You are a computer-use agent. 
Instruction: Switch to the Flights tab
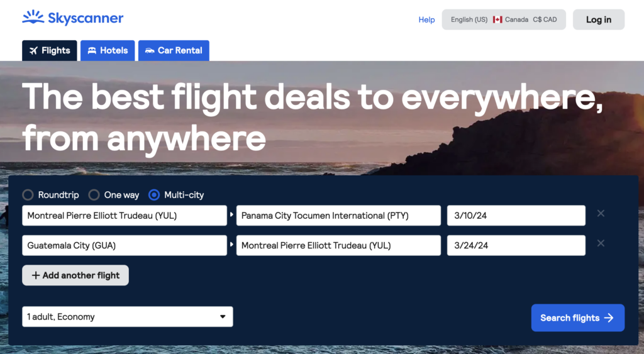[x=50, y=51]
